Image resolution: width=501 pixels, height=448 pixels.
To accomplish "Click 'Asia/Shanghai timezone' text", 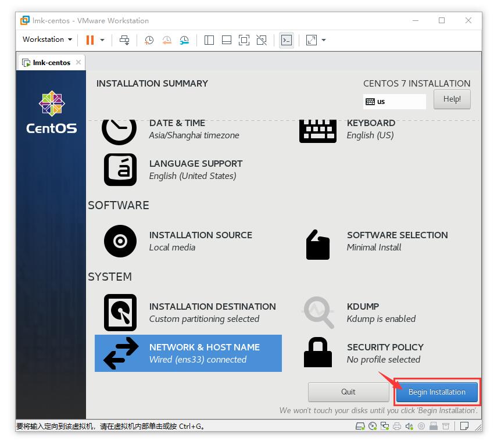I will pyautogui.click(x=194, y=135).
